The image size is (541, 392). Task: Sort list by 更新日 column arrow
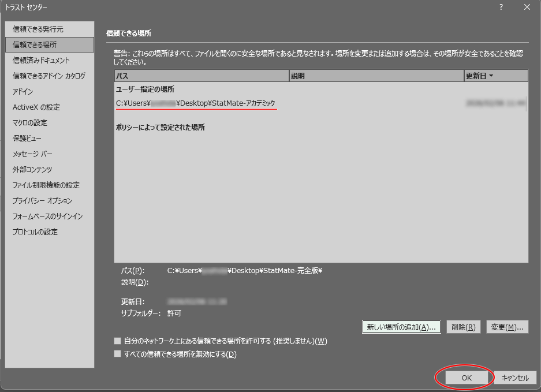tap(491, 76)
